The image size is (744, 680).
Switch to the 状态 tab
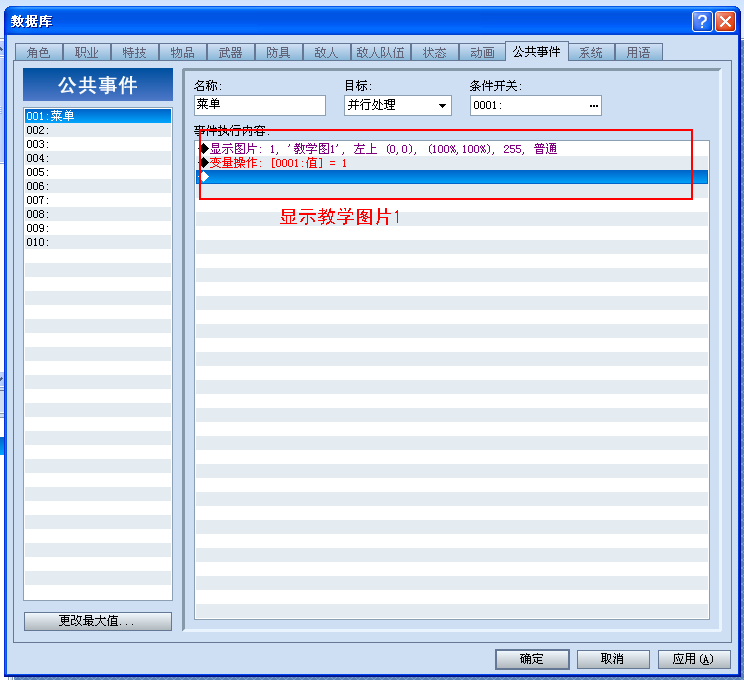(x=435, y=52)
